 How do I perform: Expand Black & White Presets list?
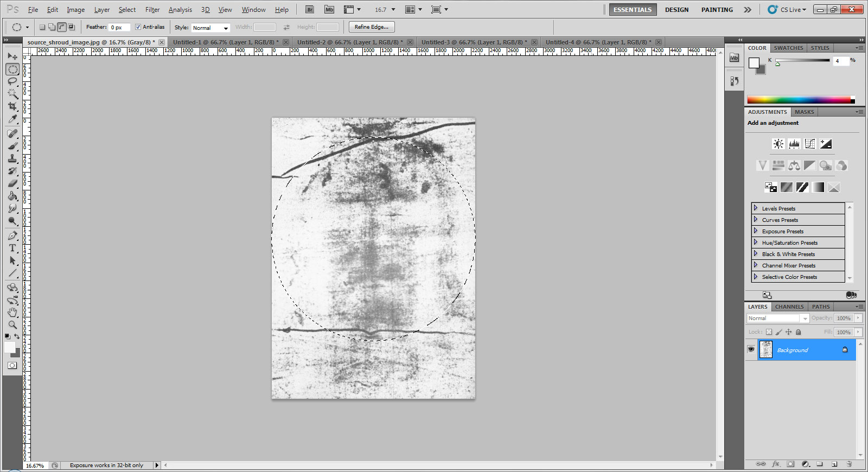pyautogui.click(x=755, y=254)
